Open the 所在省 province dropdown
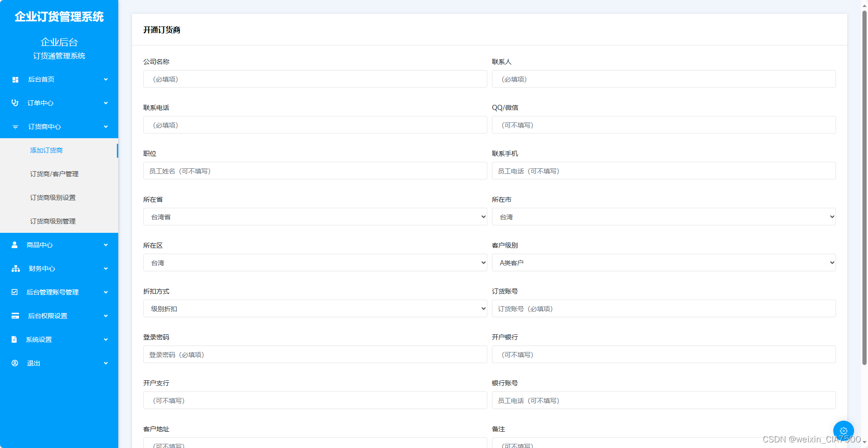The width and height of the screenshot is (868, 448). tap(315, 217)
